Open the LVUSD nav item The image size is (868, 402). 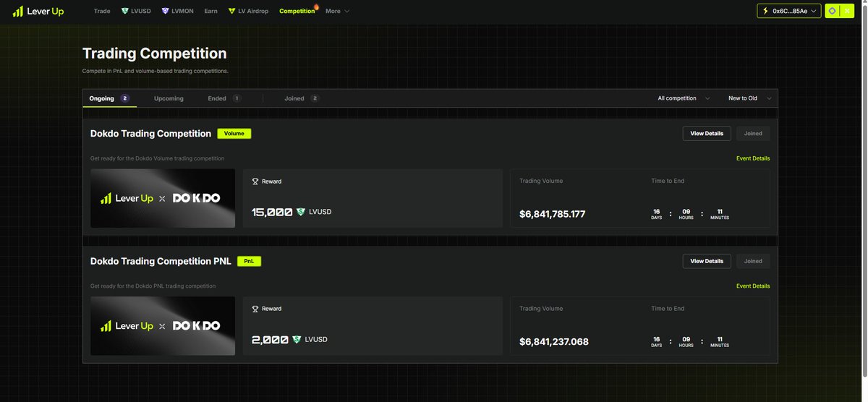click(137, 11)
